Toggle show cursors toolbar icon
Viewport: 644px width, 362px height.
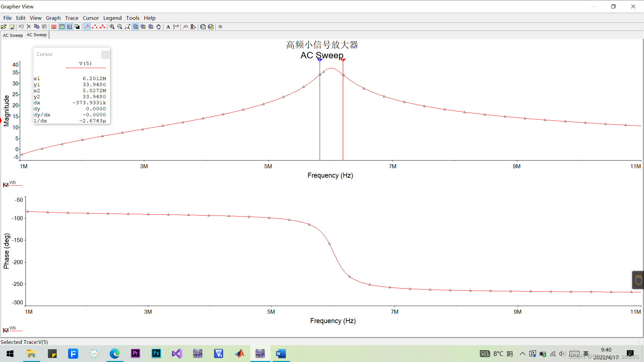point(70,27)
